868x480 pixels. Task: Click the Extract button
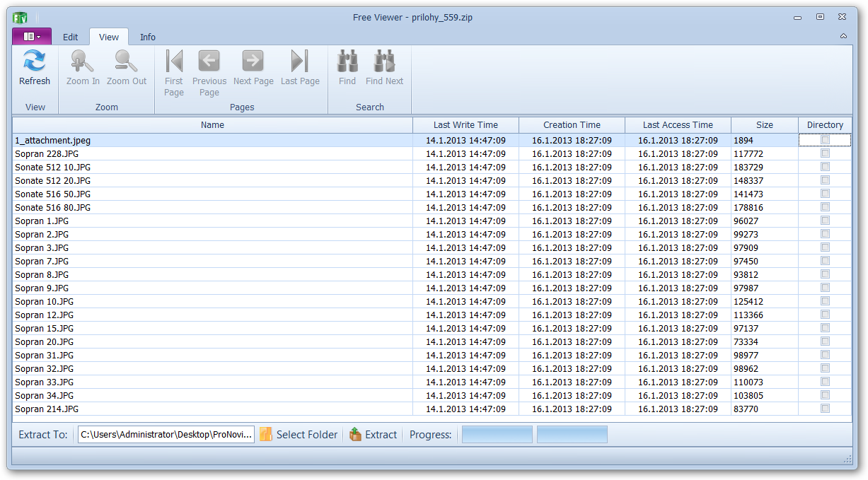click(x=373, y=435)
